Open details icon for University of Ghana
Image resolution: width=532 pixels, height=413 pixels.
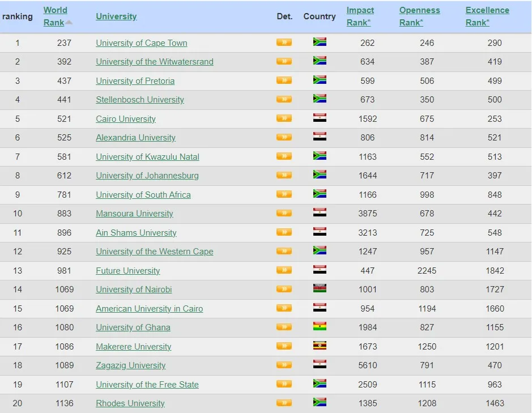point(284,327)
